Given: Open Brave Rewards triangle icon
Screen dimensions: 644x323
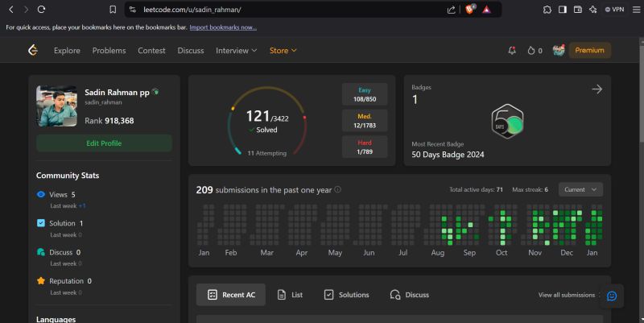Looking at the screenshot, I should (x=487, y=10).
